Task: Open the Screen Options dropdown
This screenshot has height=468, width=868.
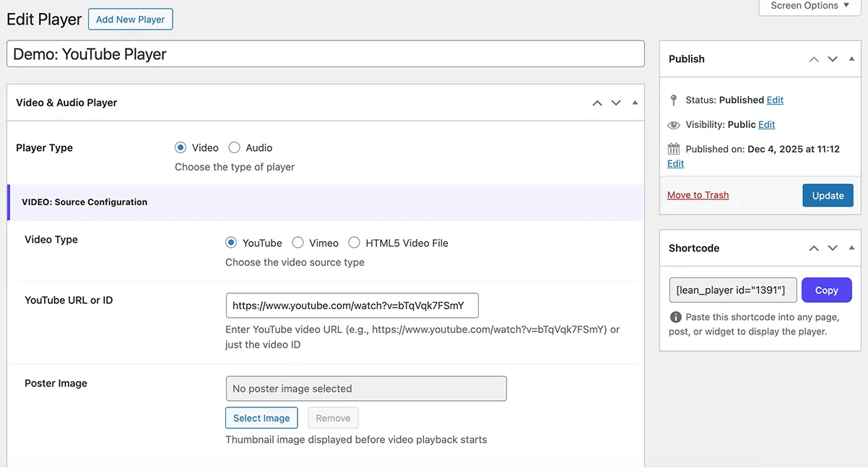Action: point(810,6)
